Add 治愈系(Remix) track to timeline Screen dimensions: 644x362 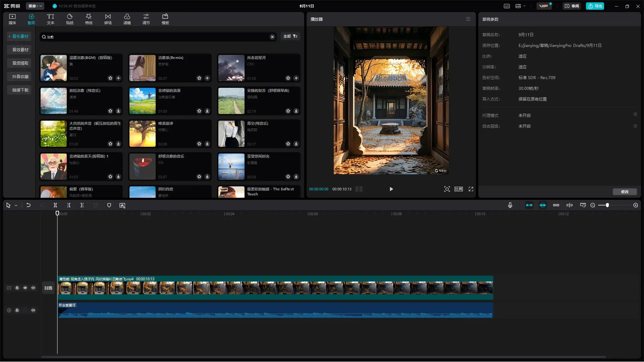coord(207,78)
